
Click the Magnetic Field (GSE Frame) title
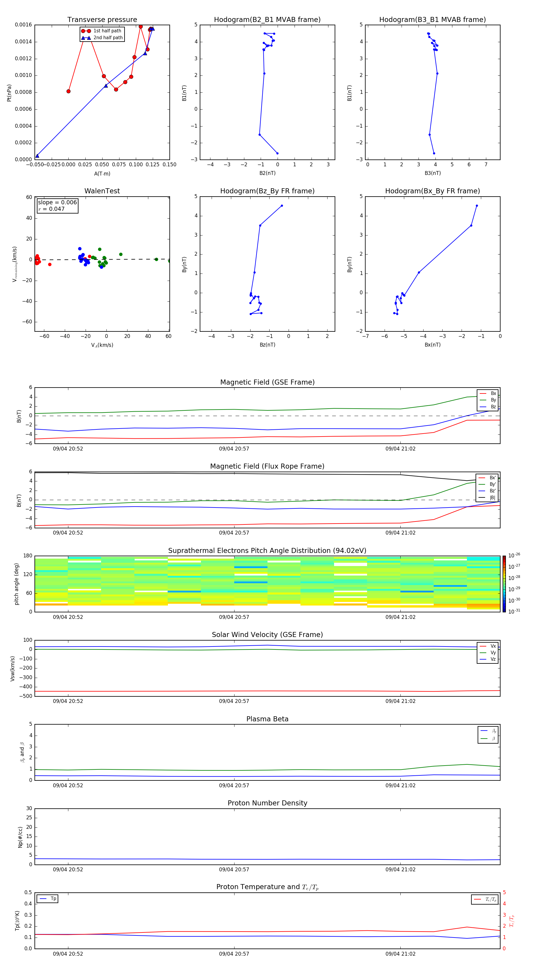pos(267,382)
